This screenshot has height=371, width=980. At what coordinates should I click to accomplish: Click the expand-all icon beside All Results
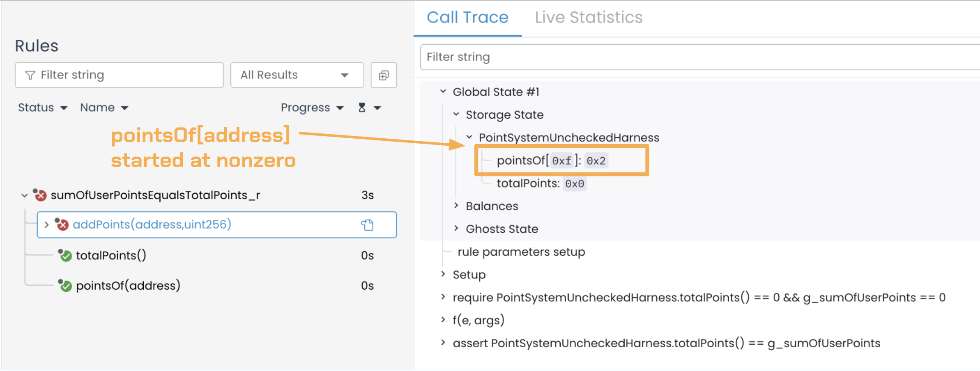pos(384,75)
